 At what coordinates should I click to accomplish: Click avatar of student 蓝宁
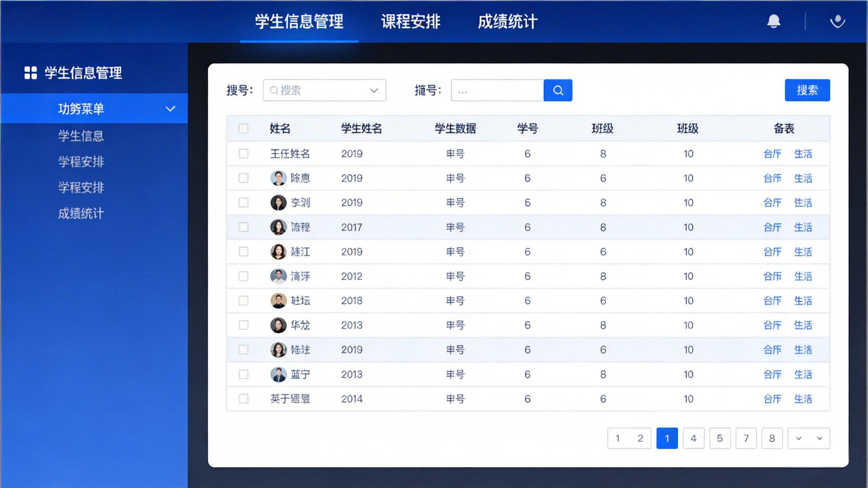pyautogui.click(x=278, y=374)
